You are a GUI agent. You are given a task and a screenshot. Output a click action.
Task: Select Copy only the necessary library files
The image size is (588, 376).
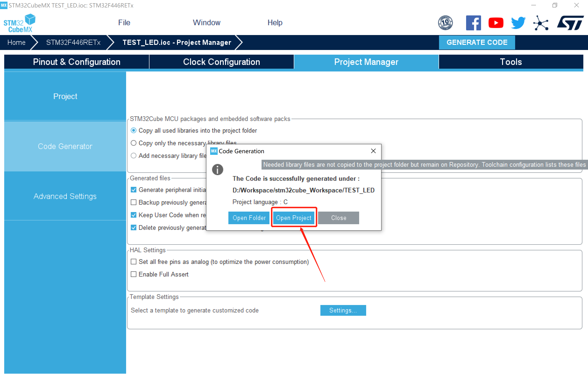pos(134,143)
